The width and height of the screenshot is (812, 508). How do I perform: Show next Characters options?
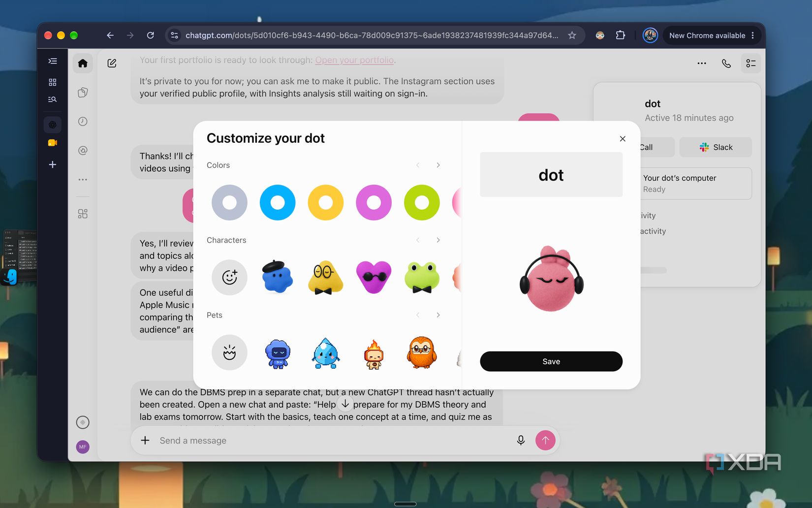(438, 240)
